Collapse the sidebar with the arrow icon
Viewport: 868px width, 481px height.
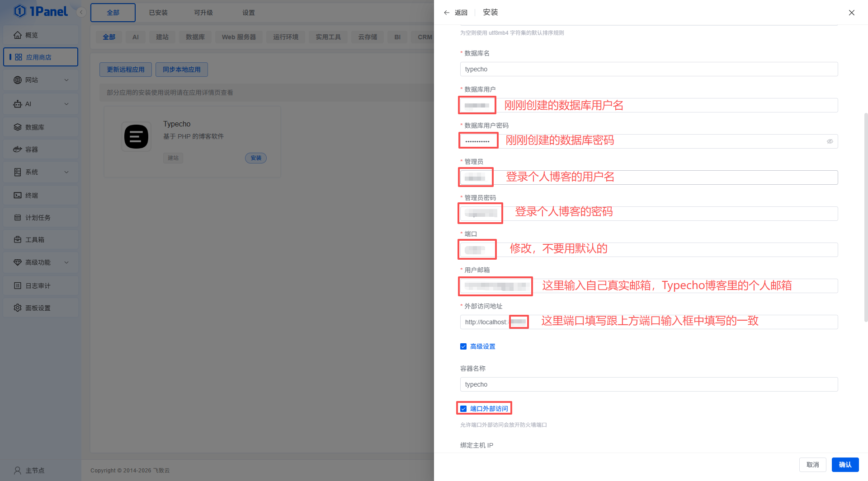[x=81, y=12]
